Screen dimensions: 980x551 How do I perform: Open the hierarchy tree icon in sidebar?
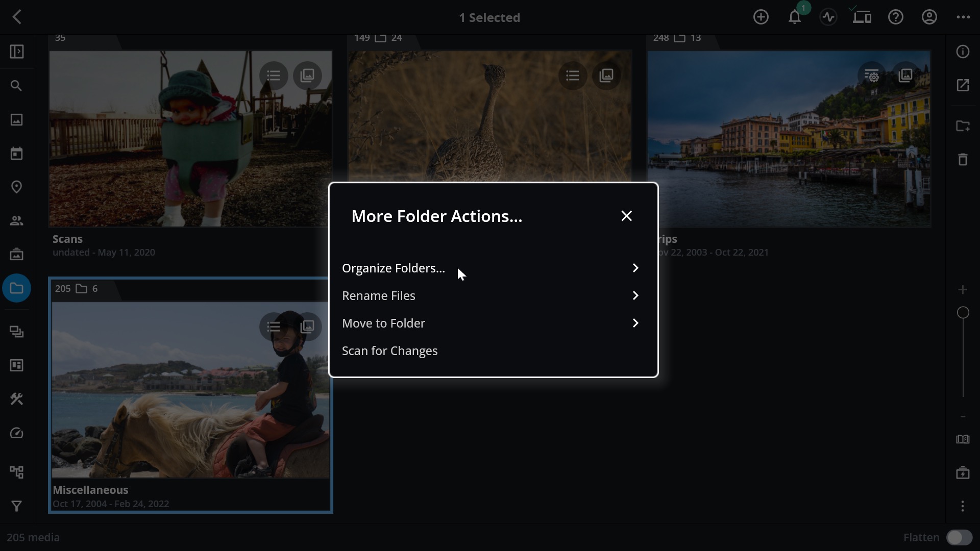click(17, 472)
